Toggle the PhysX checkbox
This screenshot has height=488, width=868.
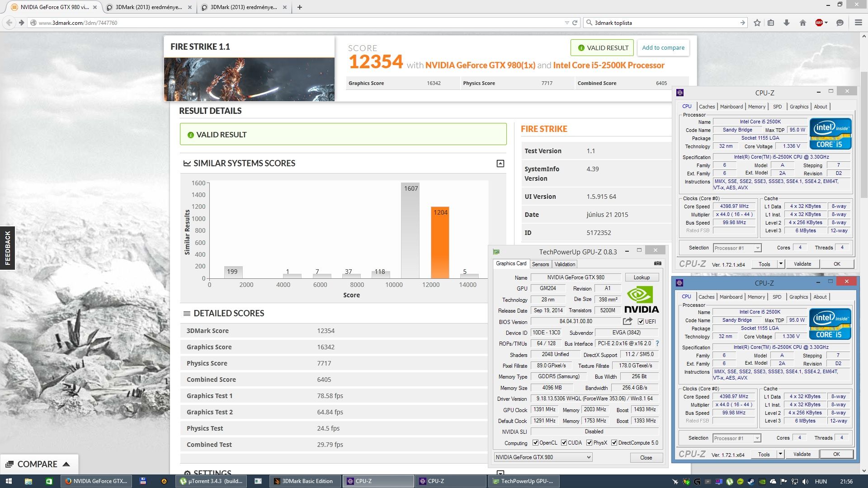pyautogui.click(x=590, y=443)
